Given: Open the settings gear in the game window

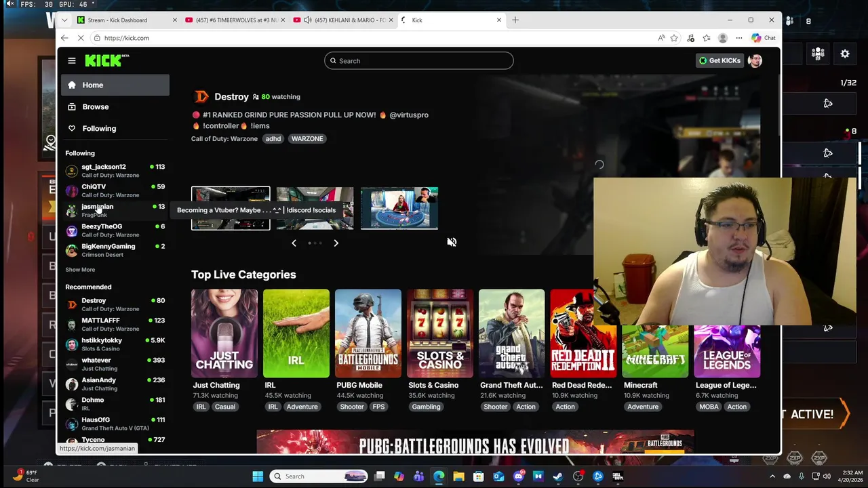Looking at the screenshot, I should click(x=845, y=54).
